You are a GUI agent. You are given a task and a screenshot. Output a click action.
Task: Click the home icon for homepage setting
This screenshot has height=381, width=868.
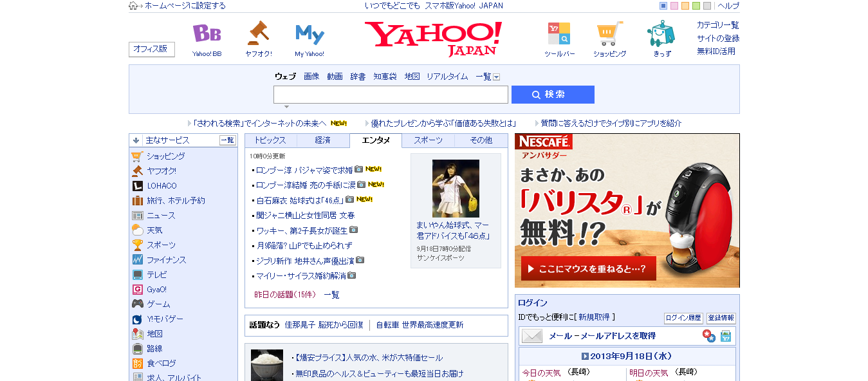(x=133, y=6)
